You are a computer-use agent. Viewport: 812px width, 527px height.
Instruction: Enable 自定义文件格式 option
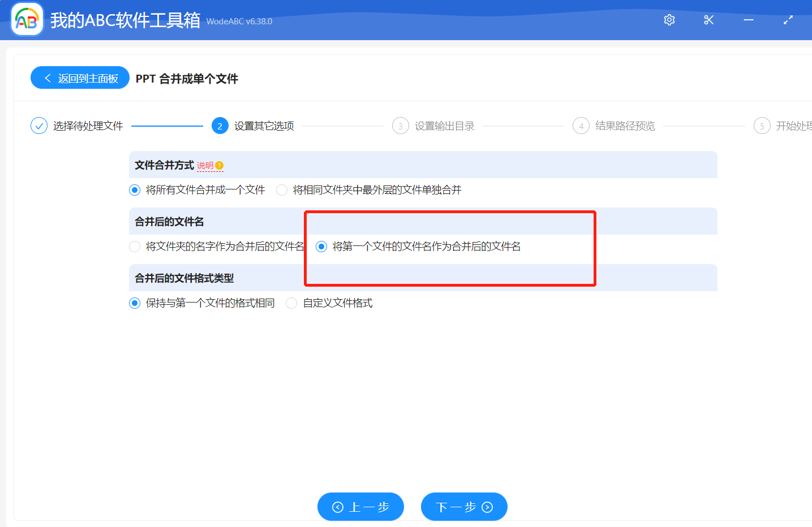291,303
